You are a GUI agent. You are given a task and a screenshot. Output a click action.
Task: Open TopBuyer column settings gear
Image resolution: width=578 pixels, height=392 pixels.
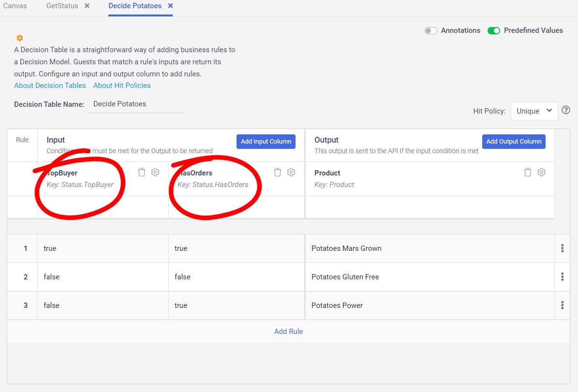(x=155, y=173)
